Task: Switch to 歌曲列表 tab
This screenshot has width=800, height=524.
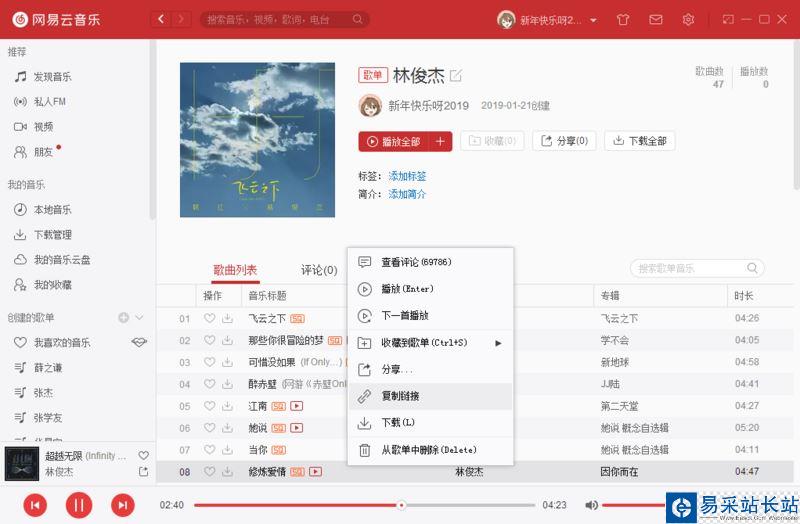Action: pos(235,270)
